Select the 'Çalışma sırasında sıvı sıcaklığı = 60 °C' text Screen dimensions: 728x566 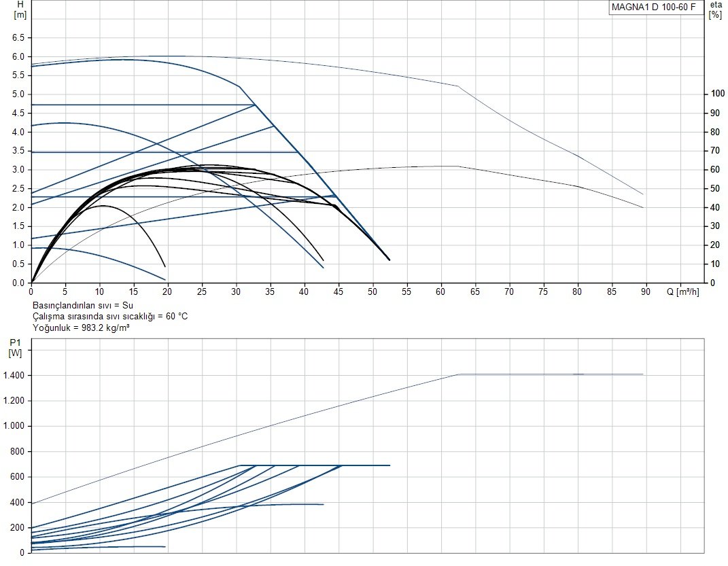click(x=110, y=317)
